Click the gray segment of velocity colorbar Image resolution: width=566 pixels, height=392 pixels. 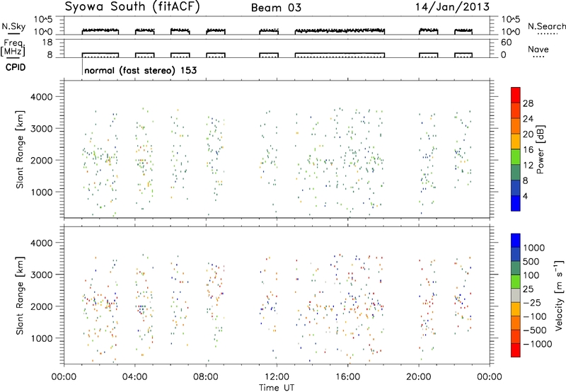click(516, 295)
